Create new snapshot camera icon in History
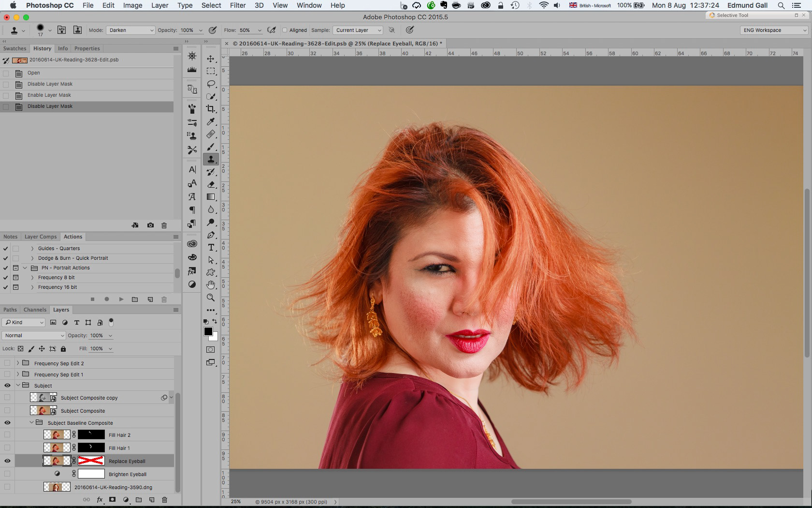 pyautogui.click(x=150, y=225)
